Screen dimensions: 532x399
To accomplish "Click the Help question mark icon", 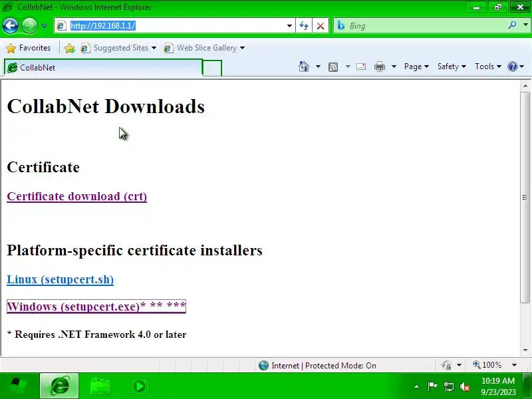I will [x=512, y=66].
